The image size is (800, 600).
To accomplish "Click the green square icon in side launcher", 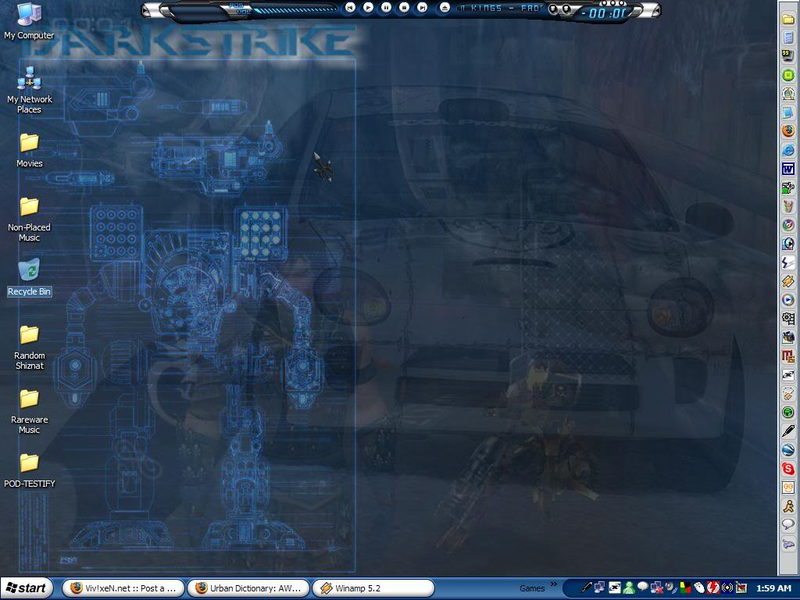I will click(788, 76).
